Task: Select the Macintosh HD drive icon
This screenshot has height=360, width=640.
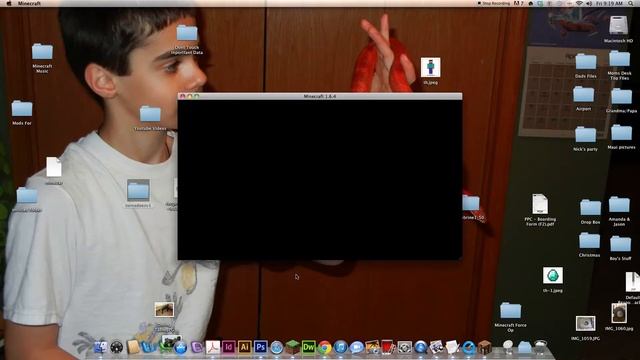Action: click(x=618, y=25)
